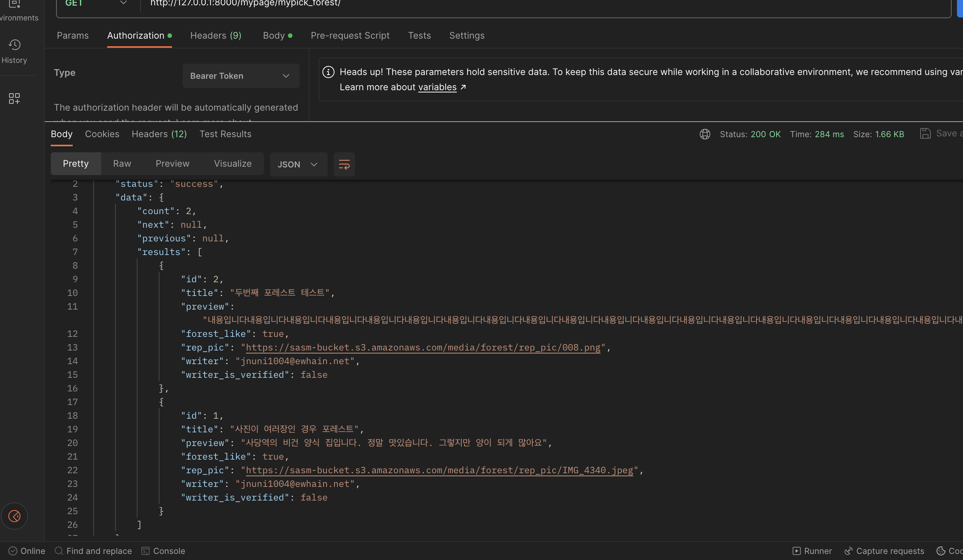Open the request Settings tab
Image resolution: width=963 pixels, height=560 pixels.
[467, 36]
